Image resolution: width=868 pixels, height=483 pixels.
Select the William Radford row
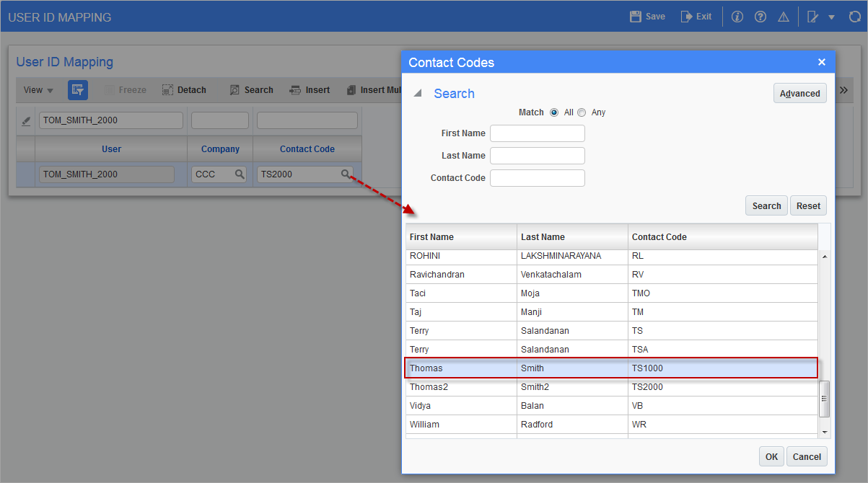611,425
